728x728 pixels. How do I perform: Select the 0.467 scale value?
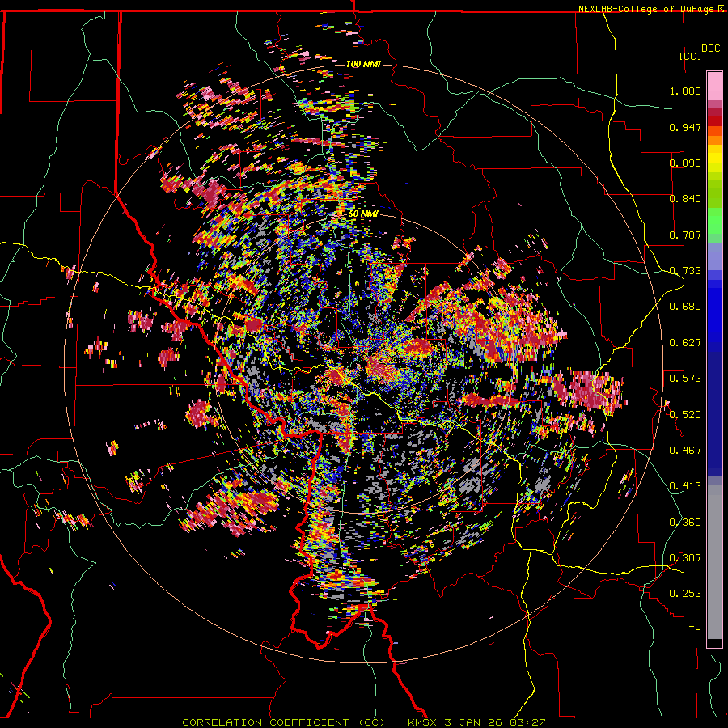tap(685, 451)
